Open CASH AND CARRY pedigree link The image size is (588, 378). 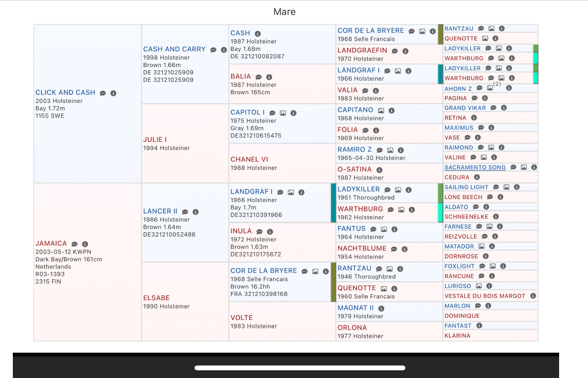(174, 49)
